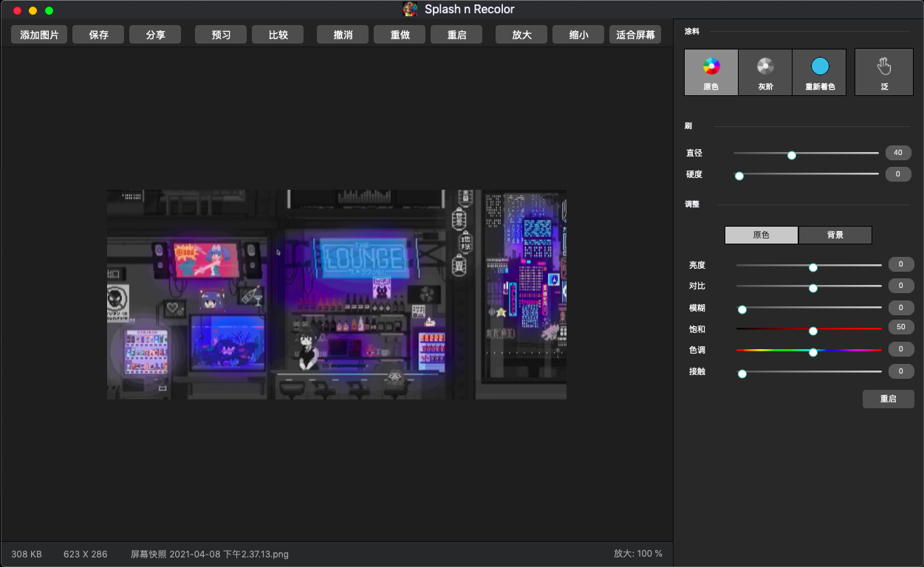Viewport: 924px width, 567px height.
Task: Click the 接触 value field
Action: point(901,371)
